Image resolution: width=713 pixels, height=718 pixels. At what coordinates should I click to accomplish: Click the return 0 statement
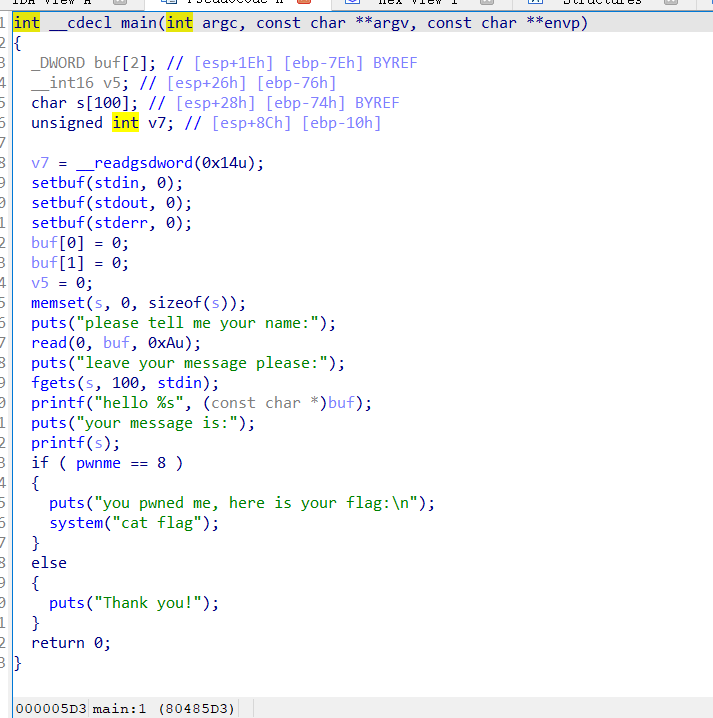pos(71,644)
